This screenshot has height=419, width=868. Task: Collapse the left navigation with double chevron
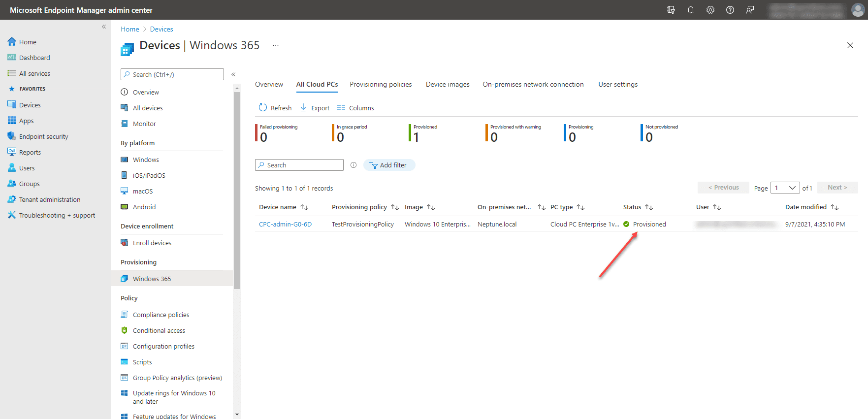(x=104, y=27)
